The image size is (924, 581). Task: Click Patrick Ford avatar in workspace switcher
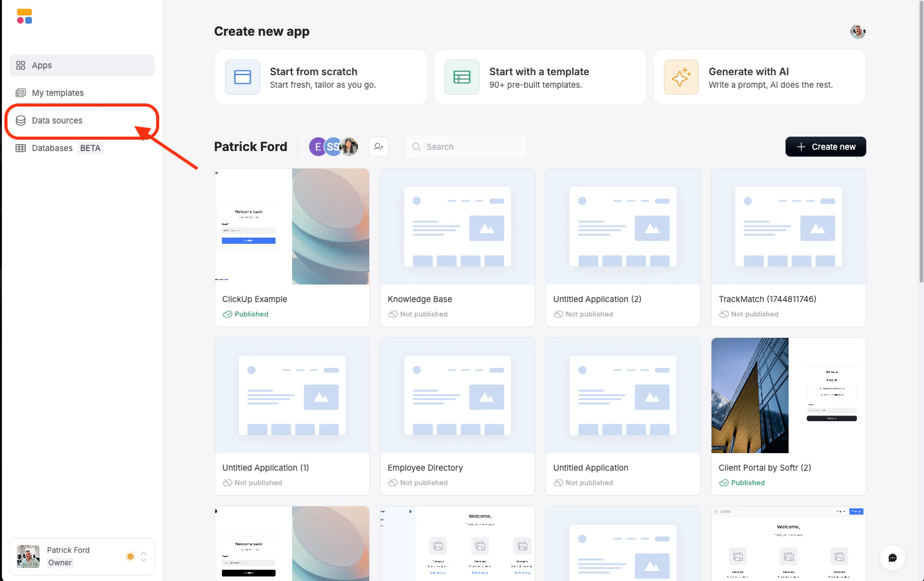28,557
